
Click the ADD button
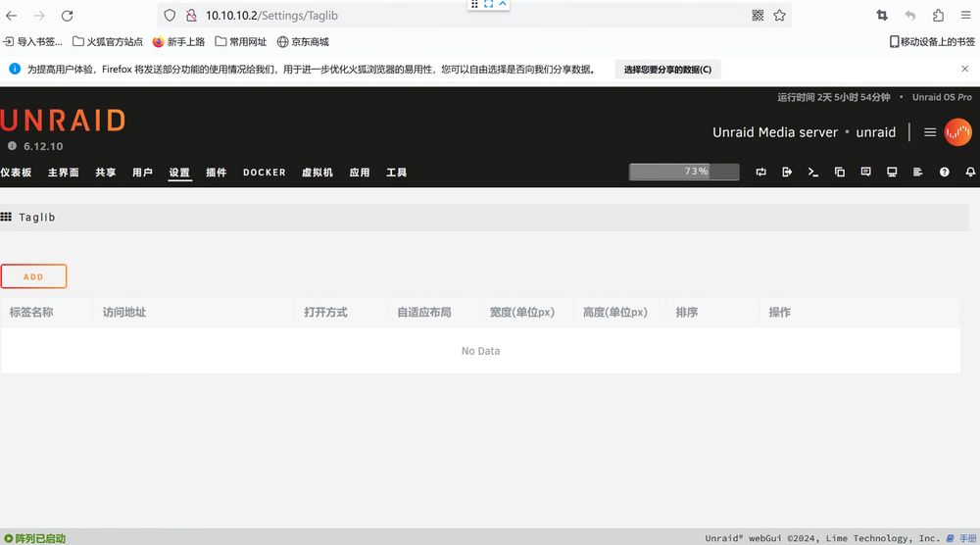pos(33,276)
